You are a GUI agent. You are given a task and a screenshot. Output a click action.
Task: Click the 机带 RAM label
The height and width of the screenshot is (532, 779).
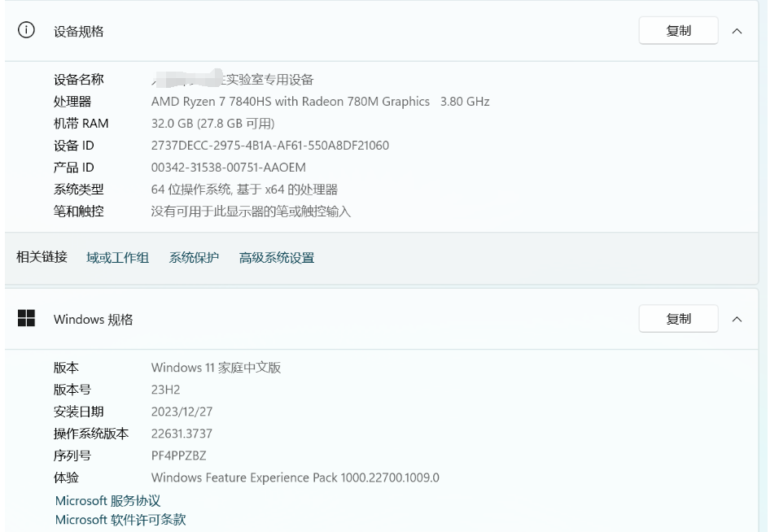[x=81, y=124]
